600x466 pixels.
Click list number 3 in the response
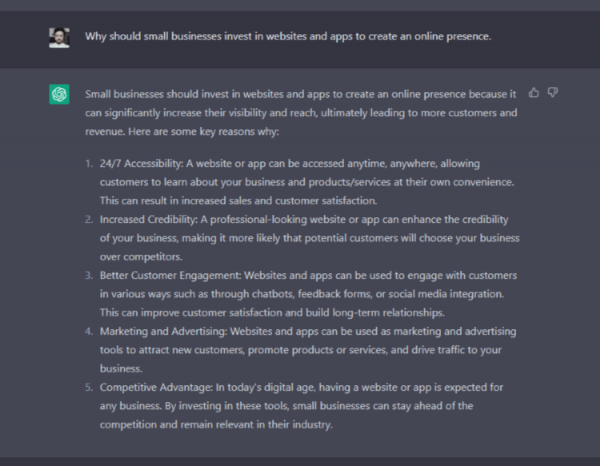point(89,275)
